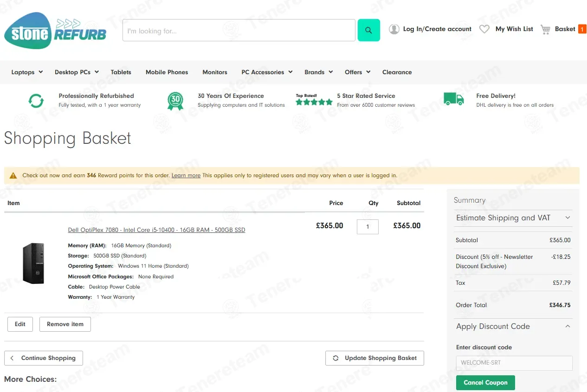Open the basket cart icon

[x=546, y=29]
